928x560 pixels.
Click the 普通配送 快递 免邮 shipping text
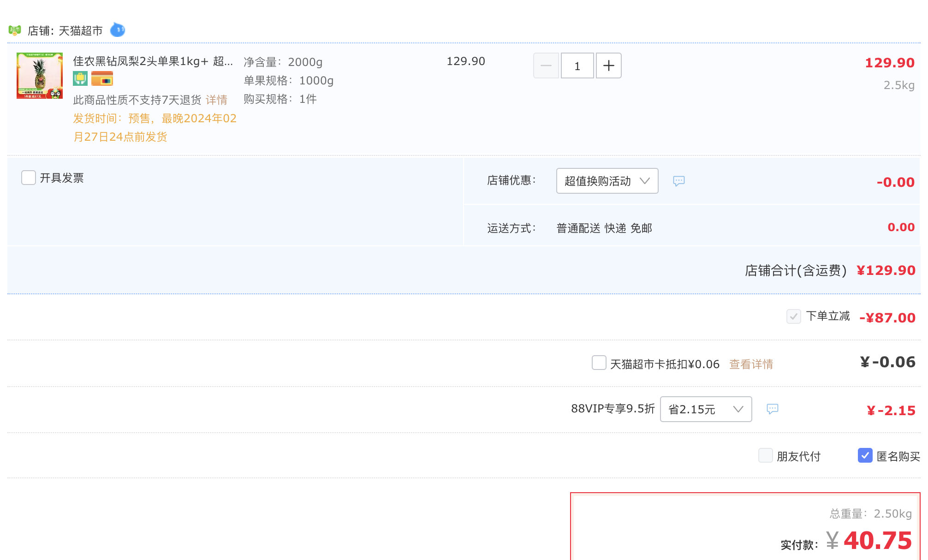(604, 228)
